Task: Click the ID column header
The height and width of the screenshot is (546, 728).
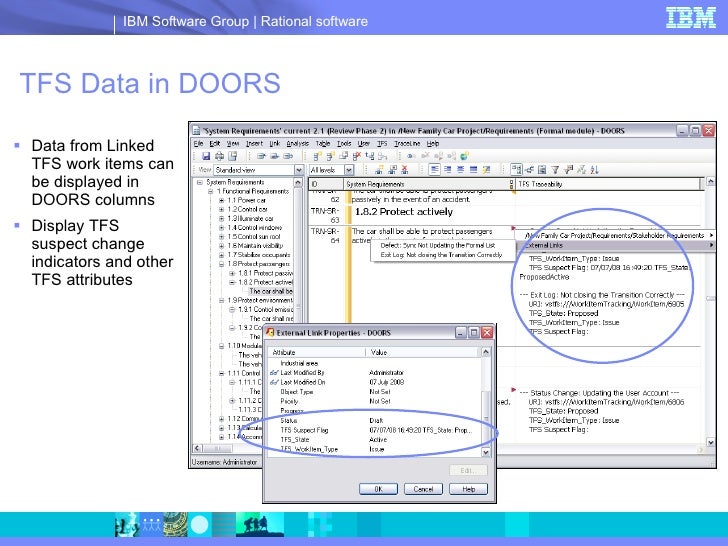Action: (326, 184)
